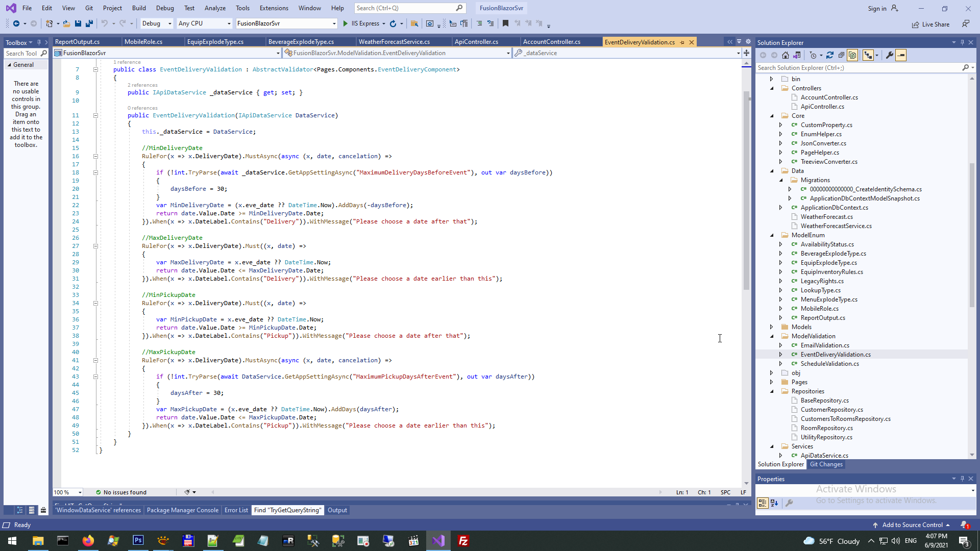Toggle Preview Selected Items button

[901, 55]
